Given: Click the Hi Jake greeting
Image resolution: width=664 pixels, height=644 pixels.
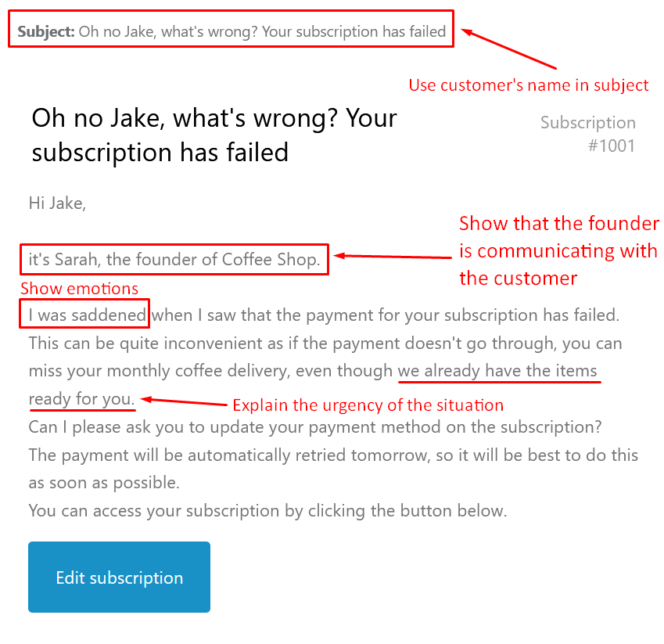Looking at the screenshot, I should coord(57,203).
